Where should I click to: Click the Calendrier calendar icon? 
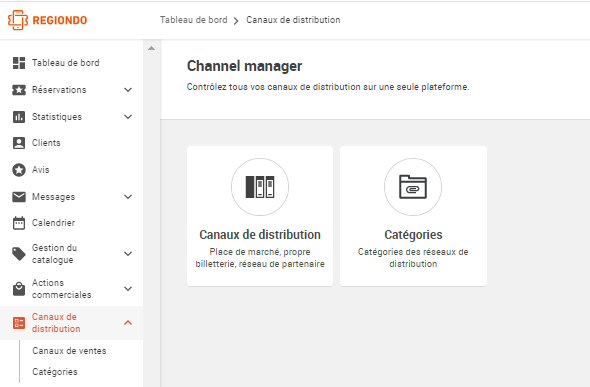tap(19, 223)
